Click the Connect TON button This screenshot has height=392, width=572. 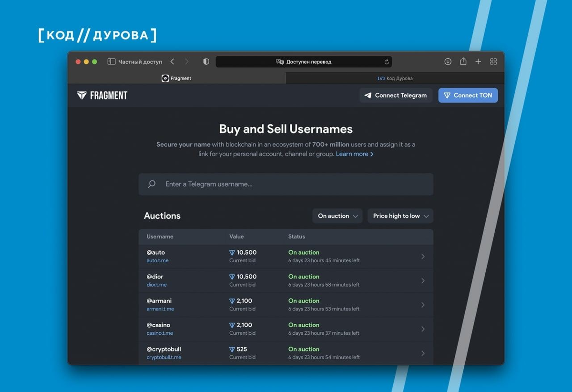click(x=468, y=95)
